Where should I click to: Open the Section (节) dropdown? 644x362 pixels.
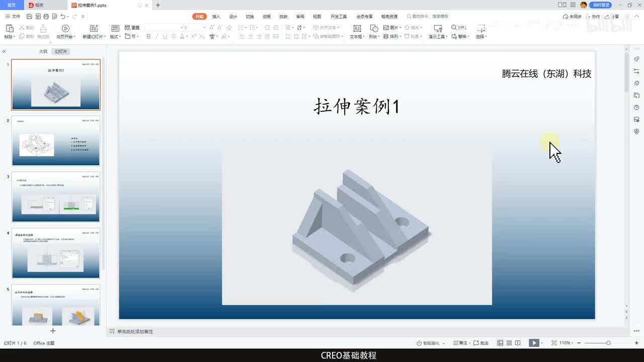(131, 37)
